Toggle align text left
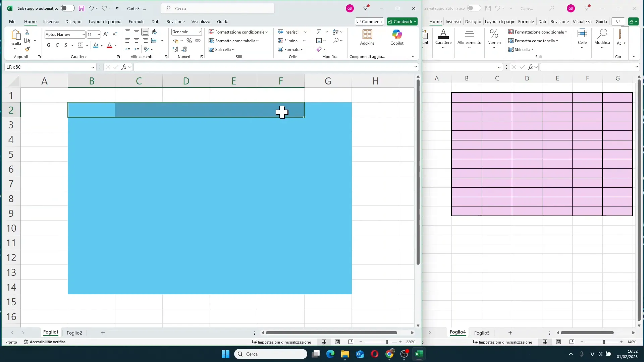This screenshot has height=362, width=644. click(128, 41)
